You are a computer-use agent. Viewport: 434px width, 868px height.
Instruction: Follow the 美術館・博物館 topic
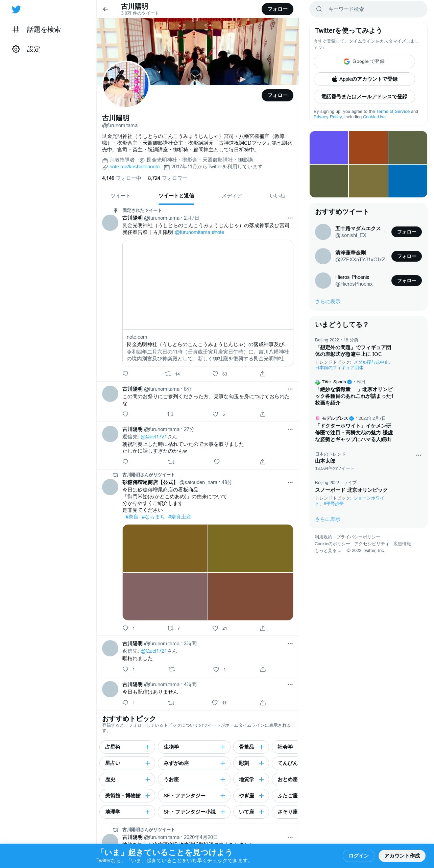[127, 796]
